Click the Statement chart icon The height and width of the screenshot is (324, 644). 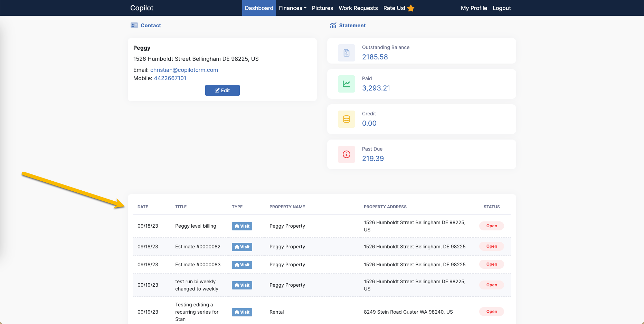tap(333, 25)
